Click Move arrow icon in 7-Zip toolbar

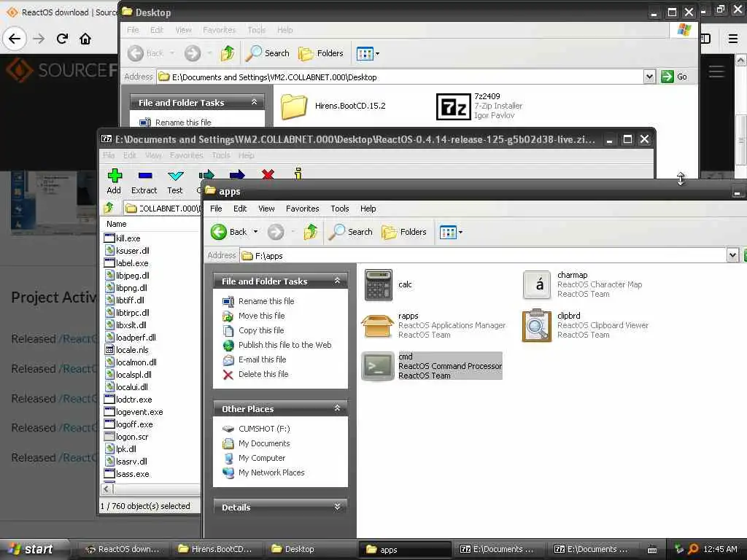pos(237,174)
